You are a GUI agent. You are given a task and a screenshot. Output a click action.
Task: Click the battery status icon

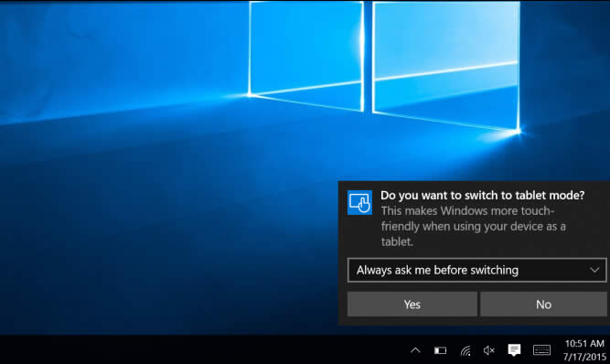(440, 350)
